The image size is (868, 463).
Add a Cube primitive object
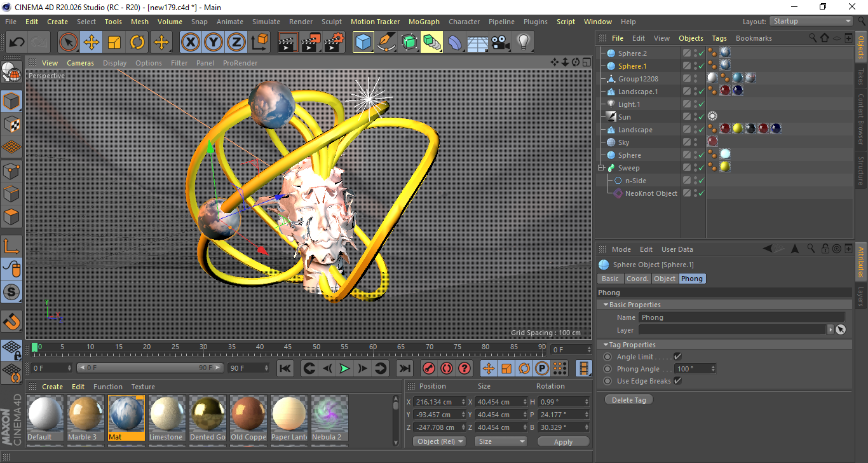[x=363, y=43]
